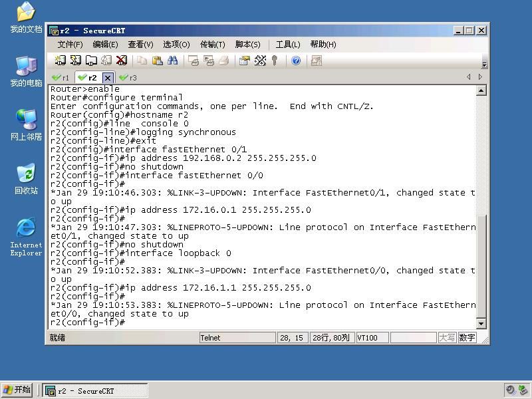Image resolution: width=532 pixels, height=399 pixels.
Task: Click the 'Router>enable' terminal line
Action: [85, 89]
